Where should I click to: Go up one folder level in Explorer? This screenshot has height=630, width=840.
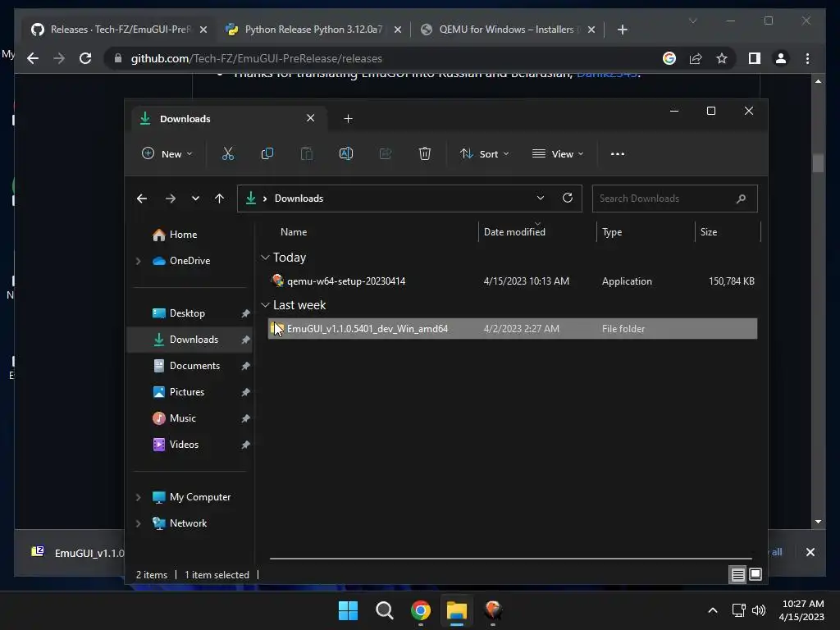click(219, 199)
